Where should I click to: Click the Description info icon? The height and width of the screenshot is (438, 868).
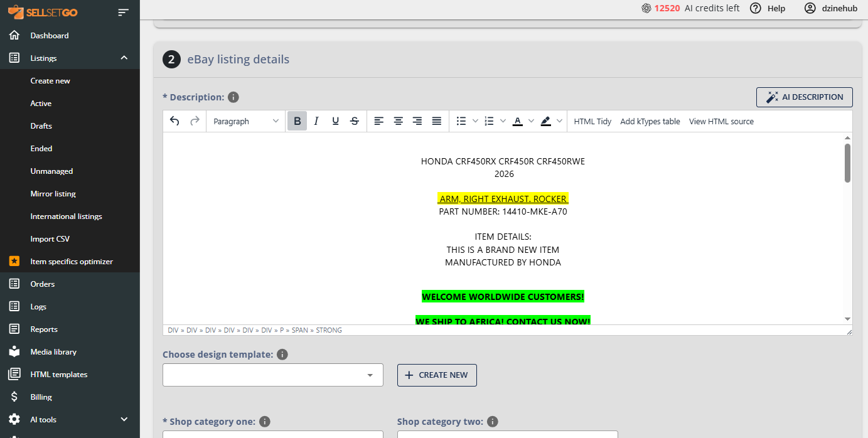(x=233, y=97)
